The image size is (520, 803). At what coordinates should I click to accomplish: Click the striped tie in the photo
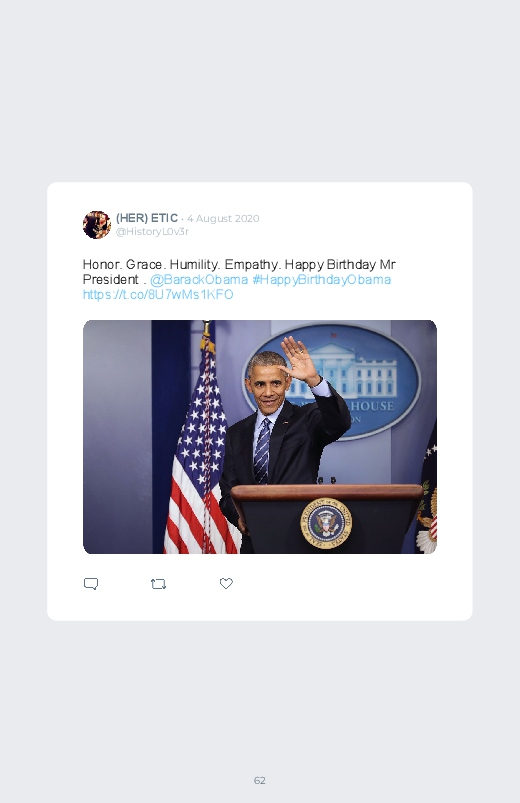262,451
